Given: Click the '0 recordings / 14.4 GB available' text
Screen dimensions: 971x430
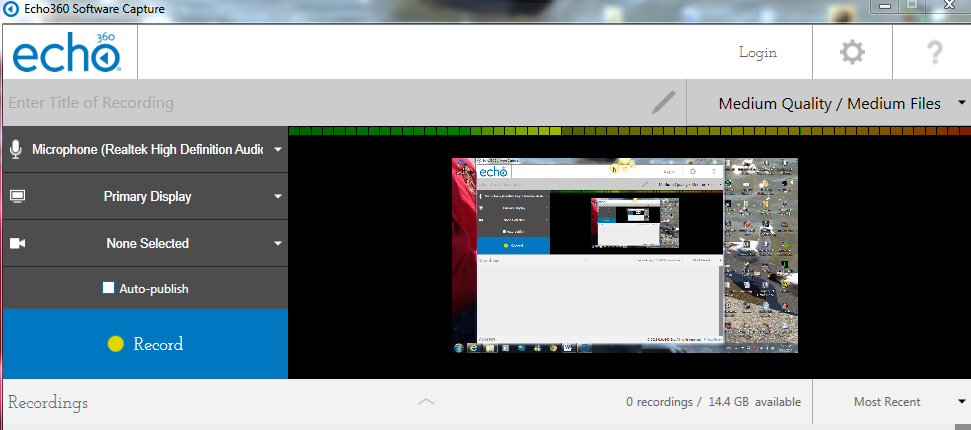Looking at the screenshot, I should [713, 402].
